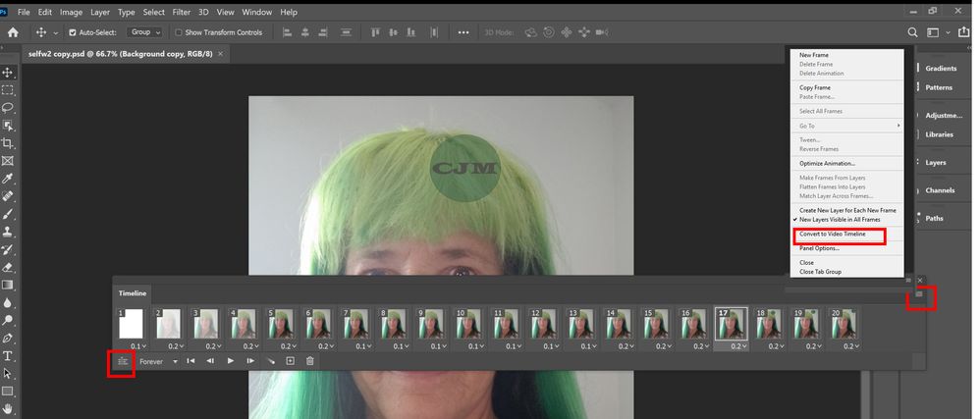Image resolution: width=980 pixels, height=419 pixels.
Task: Toggle New Layers Visible in All Frames
Action: (839, 220)
